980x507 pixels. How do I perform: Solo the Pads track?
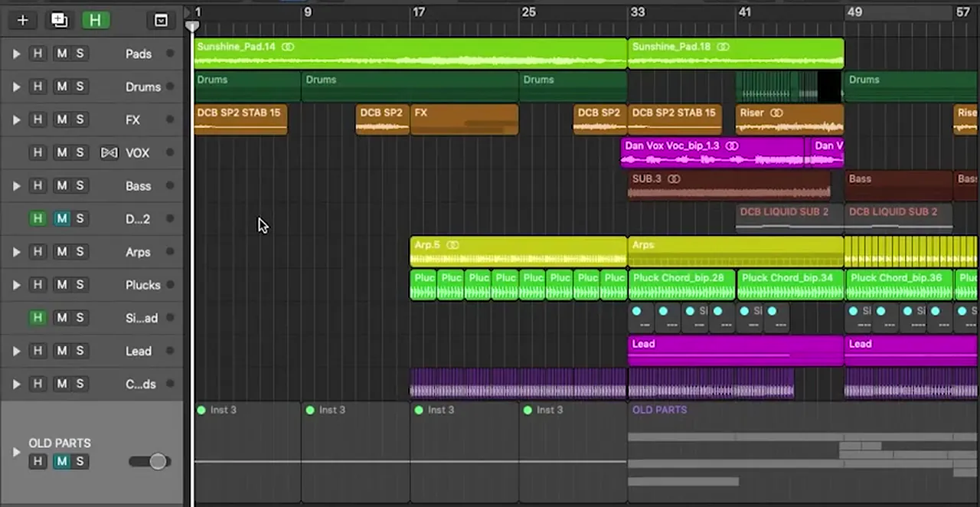(x=80, y=54)
